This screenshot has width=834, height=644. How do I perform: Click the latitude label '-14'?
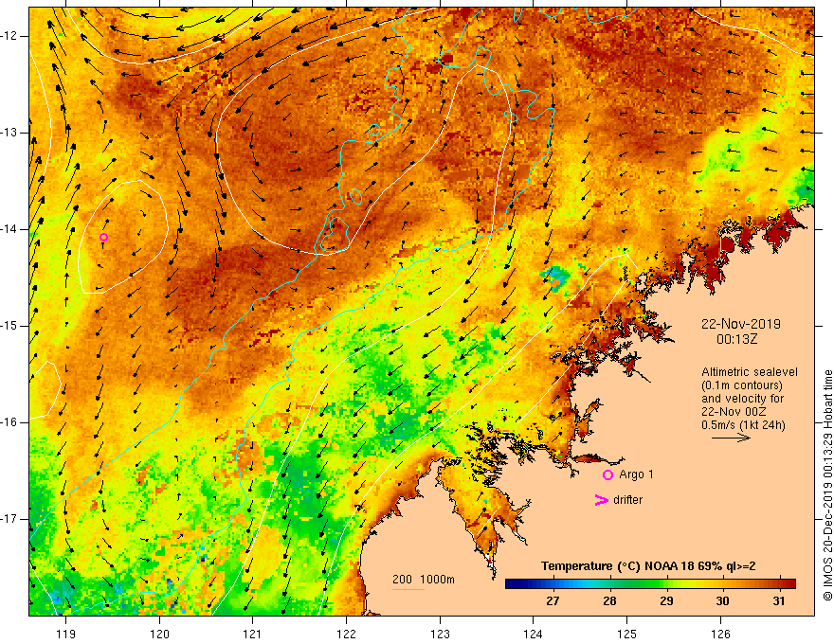point(9,229)
